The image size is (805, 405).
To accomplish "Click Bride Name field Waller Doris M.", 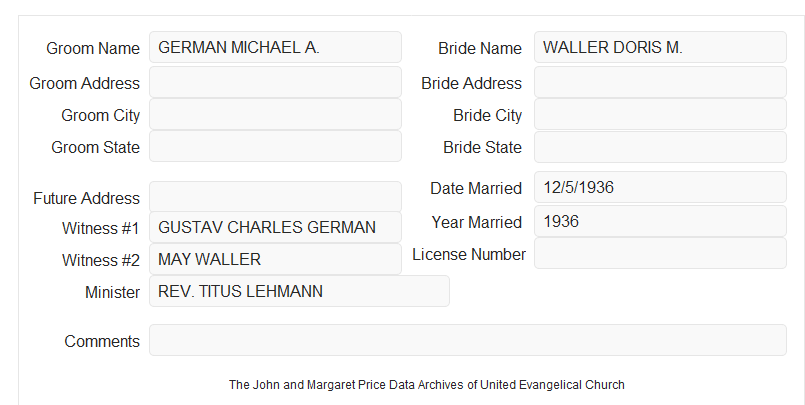I will point(660,47).
